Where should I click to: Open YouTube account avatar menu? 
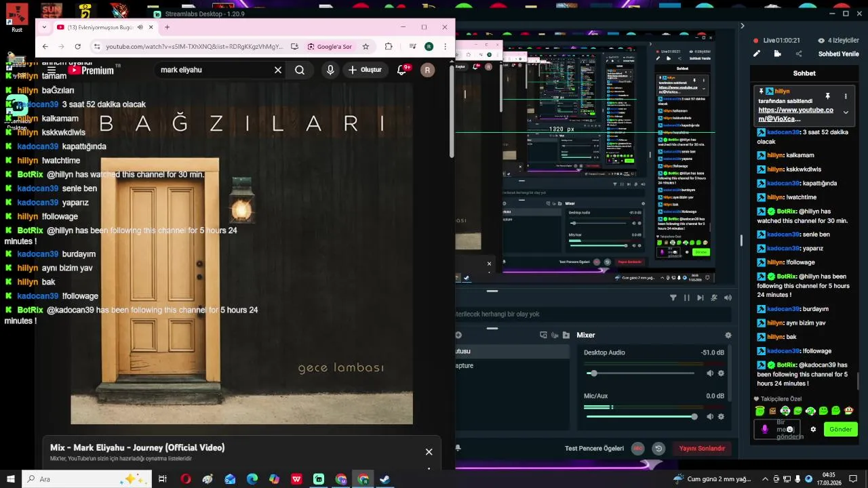(x=427, y=70)
